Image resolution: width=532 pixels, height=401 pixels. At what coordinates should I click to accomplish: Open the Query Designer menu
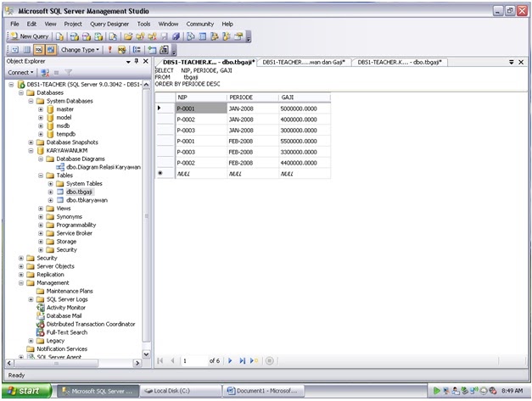[109, 24]
